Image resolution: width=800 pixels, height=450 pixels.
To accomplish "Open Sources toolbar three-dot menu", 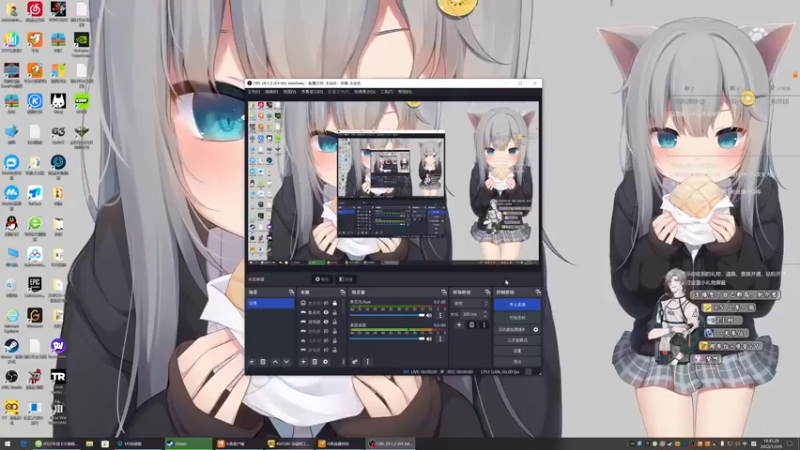I will point(343,362).
